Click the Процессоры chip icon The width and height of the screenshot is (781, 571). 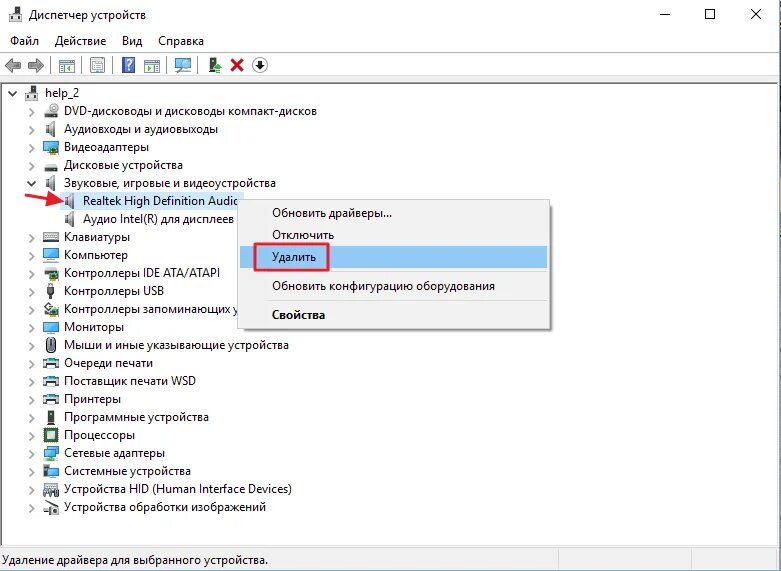click(x=51, y=435)
